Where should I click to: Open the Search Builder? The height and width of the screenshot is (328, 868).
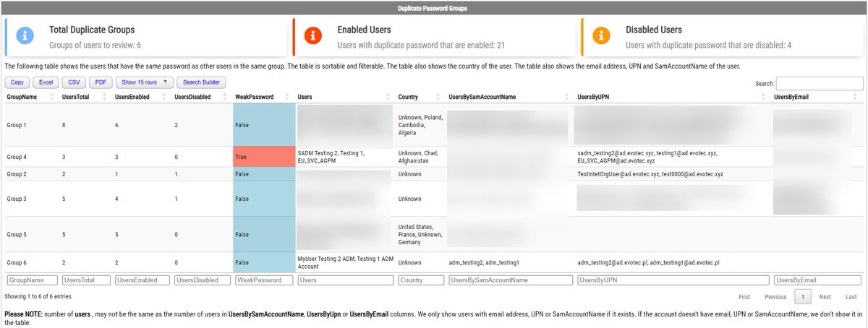202,82
